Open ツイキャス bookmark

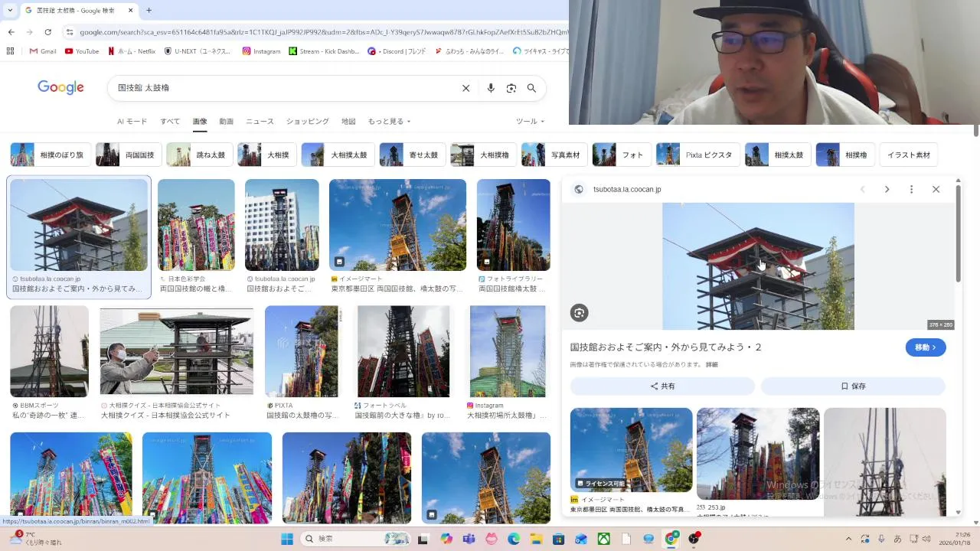pos(541,51)
